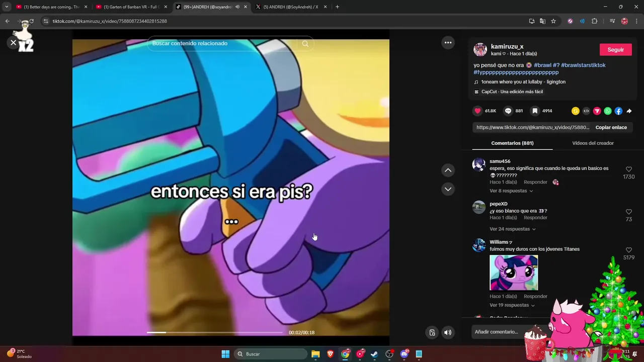The width and height of the screenshot is (644, 362).
Task: Switch to Videos del creador tab
Action: tap(593, 143)
